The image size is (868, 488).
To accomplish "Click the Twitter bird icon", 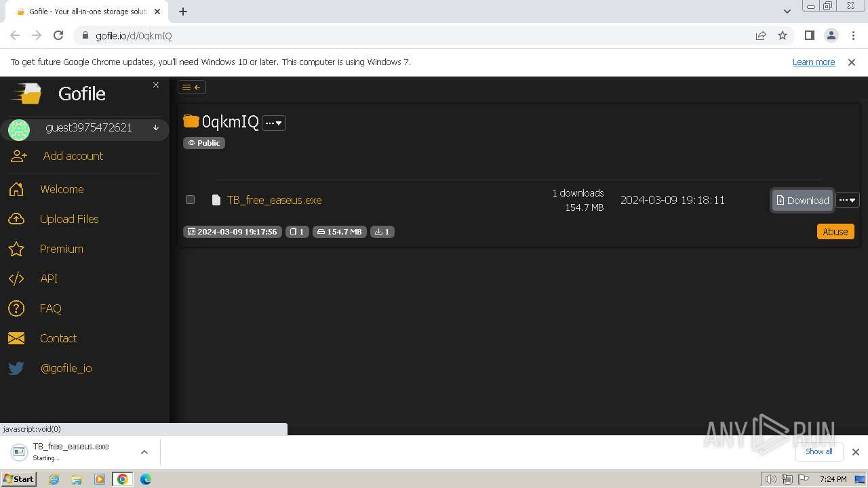I will point(16,368).
